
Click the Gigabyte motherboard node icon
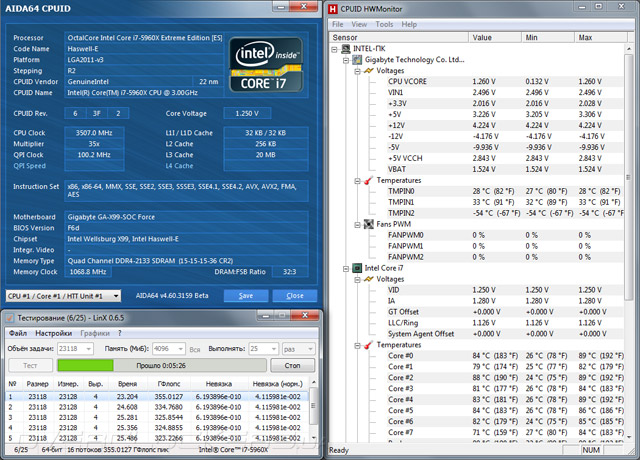coord(357,60)
